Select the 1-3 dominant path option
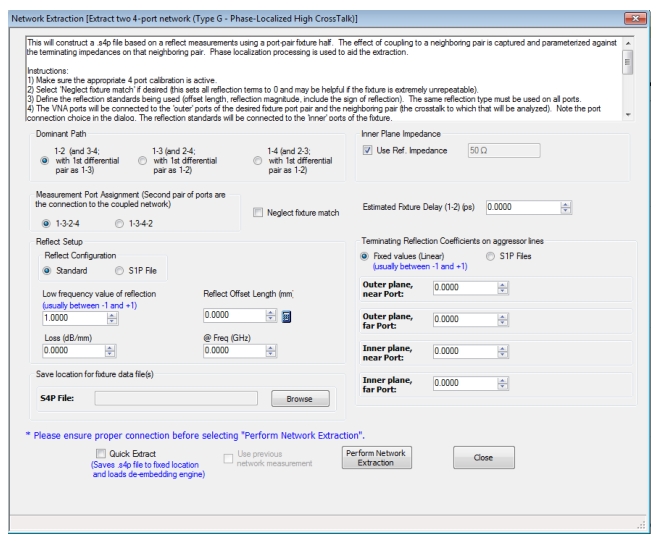The height and width of the screenshot is (542, 659). coord(142,160)
